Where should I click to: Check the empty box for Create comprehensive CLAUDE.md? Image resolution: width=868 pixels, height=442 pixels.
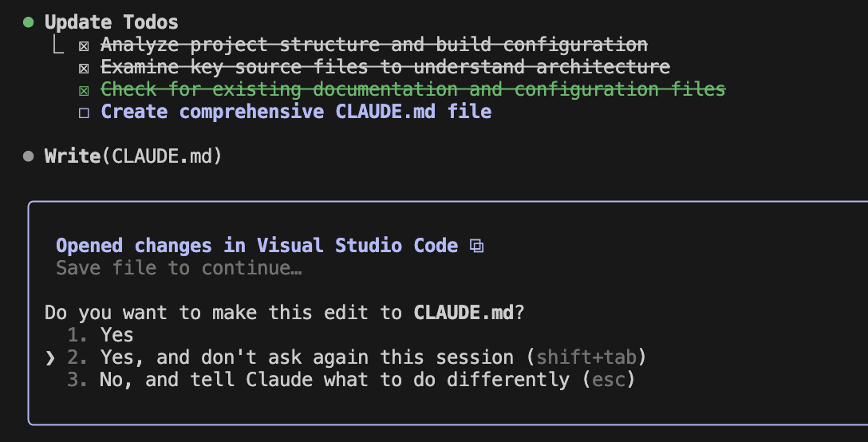pos(84,112)
